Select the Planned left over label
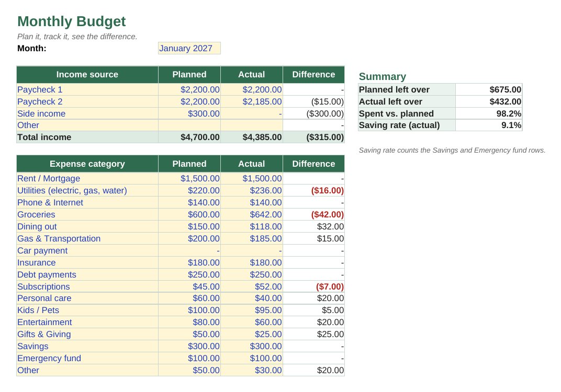 click(407, 89)
